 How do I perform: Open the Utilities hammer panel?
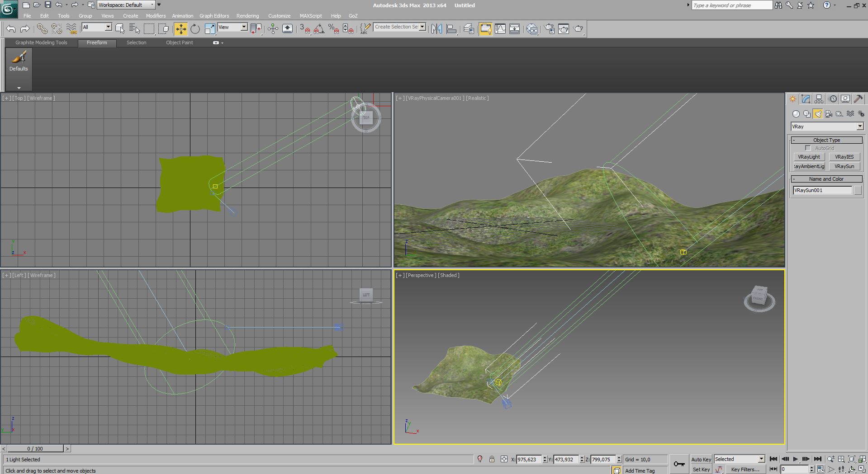pyautogui.click(x=858, y=99)
